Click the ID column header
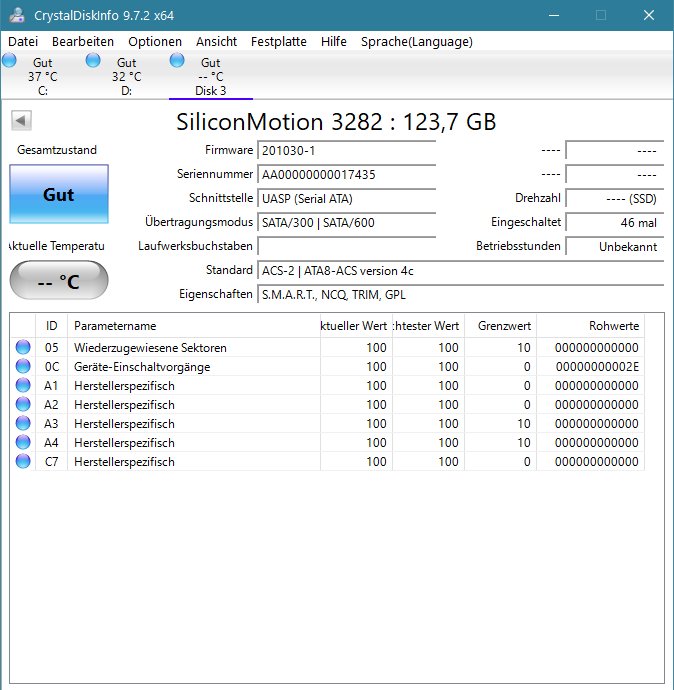Screen dimensions: 674x690 tap(51, 326)
